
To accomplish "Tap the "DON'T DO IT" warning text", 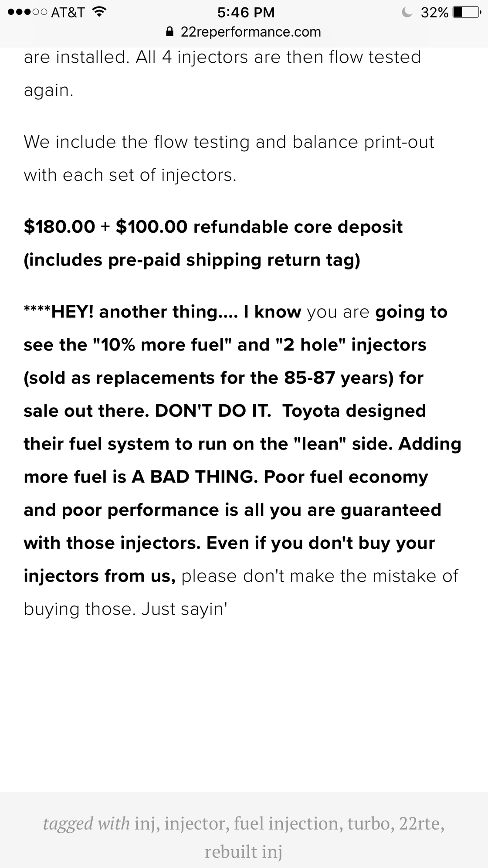I will pos(213,411).
